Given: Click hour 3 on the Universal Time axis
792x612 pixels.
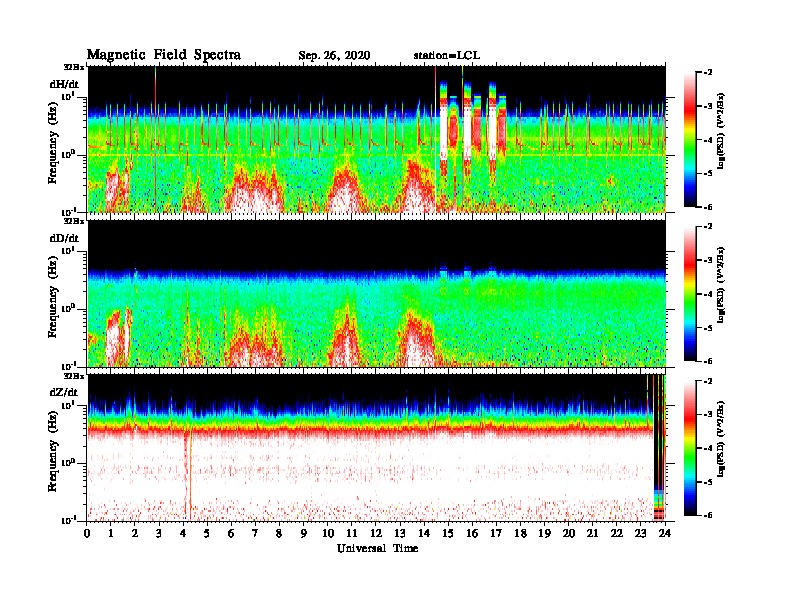Looking at the screenshot, I should click(x=159, y=534).
